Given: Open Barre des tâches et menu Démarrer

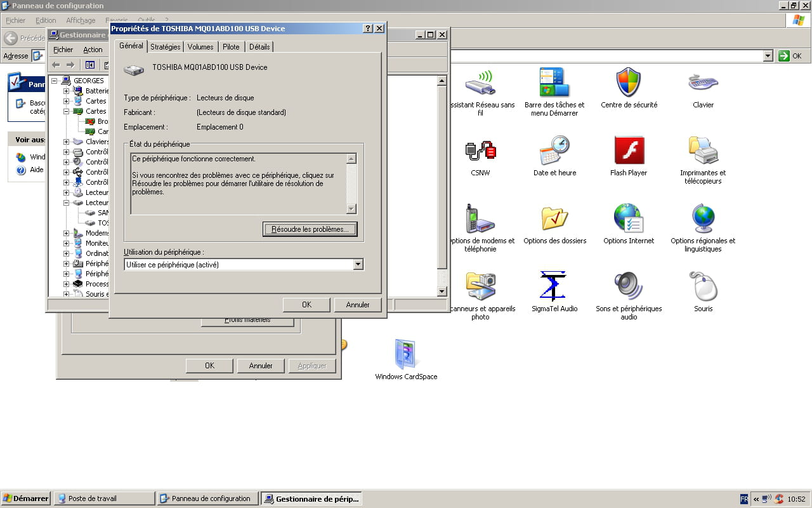Looking at the screenshot, I should (x=554, y=83).
